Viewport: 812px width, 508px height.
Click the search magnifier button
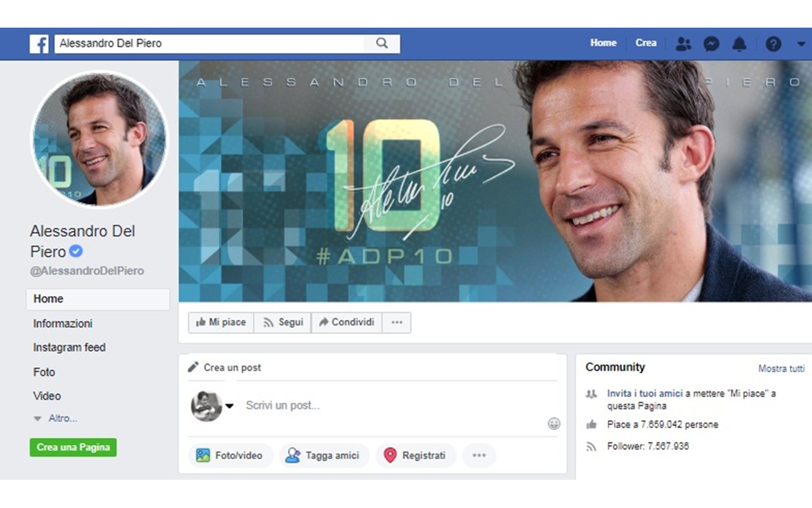382,43
